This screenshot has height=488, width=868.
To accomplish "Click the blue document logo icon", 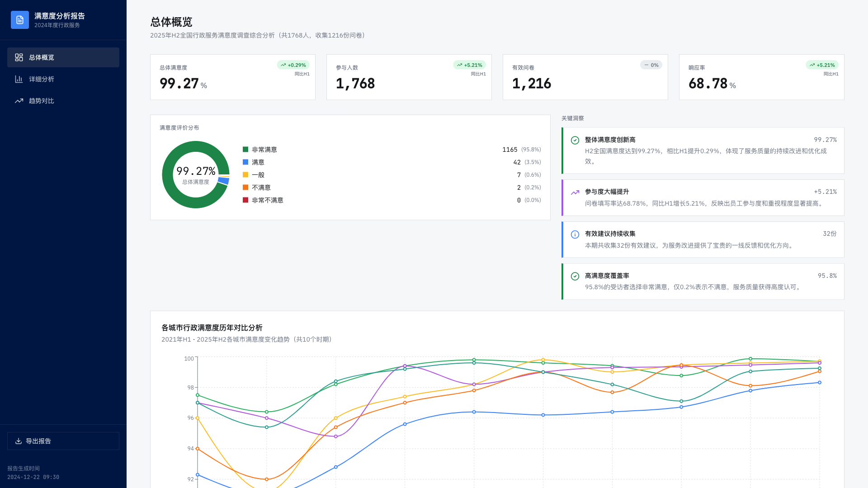I will (20, 20).
